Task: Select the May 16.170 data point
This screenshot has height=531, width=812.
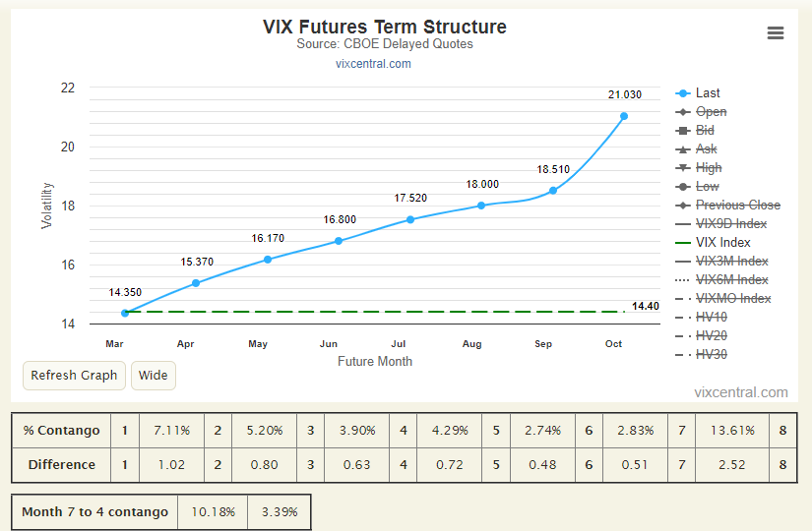Action: pyautogui.click(x=268, y=260)
